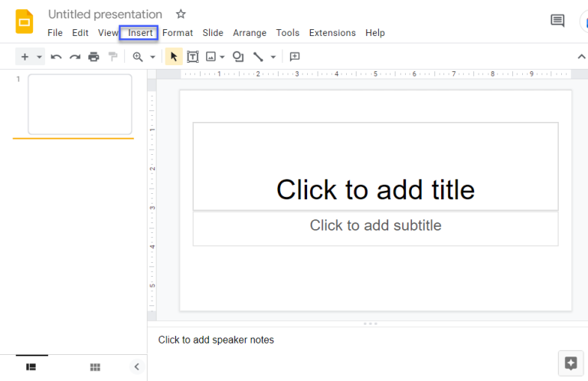Screen dimensions: 588x381
Task: Click the Redo arrow icon
Action: (75, 57)
